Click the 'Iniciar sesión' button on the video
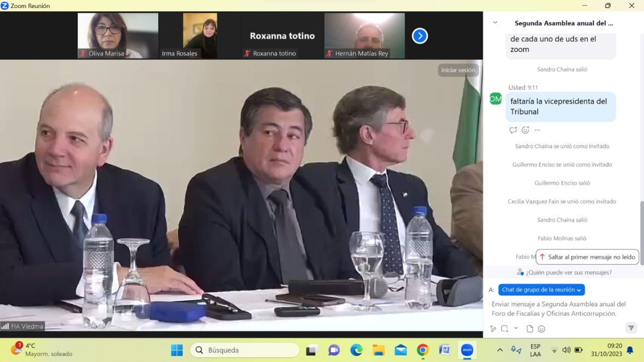This screenshot has width=644, height=362. pos(458,70)
